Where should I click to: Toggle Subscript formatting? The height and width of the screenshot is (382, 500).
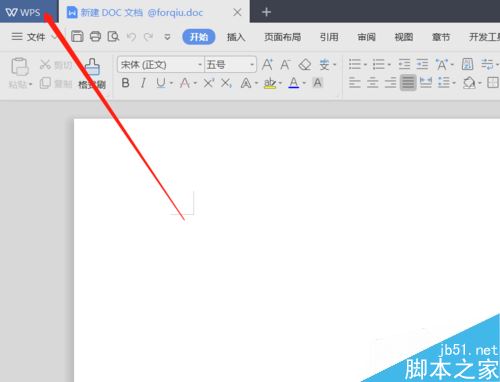pyautogui.click(x=226, y=83)
